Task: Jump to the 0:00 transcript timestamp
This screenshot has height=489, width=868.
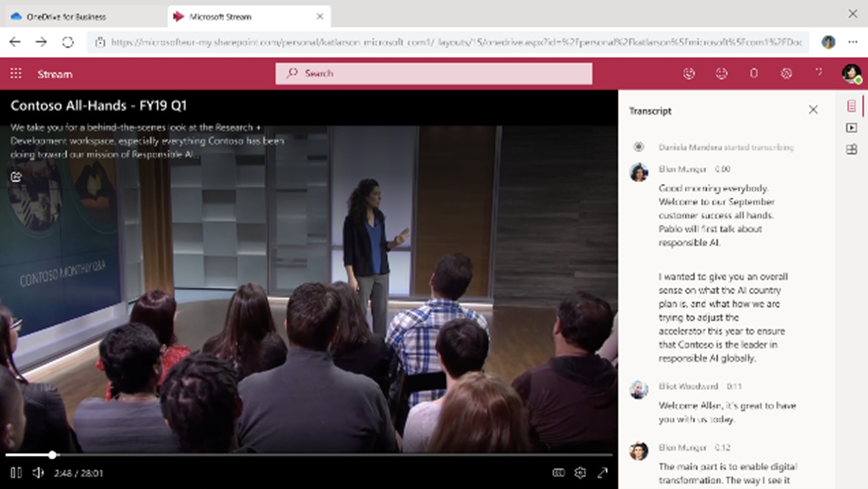Action: 722,169
